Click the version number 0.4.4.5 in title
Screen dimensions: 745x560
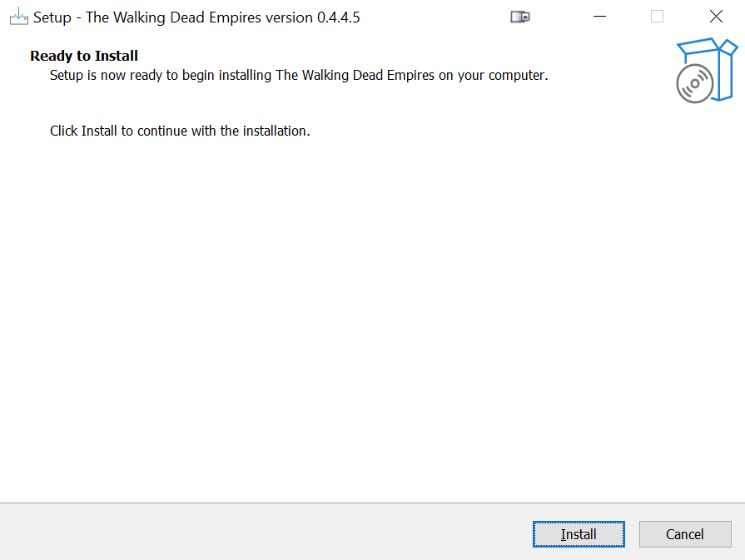[338, 17]
